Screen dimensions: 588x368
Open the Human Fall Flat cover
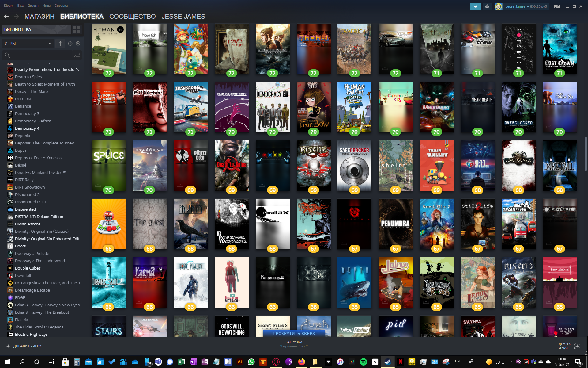354,107
